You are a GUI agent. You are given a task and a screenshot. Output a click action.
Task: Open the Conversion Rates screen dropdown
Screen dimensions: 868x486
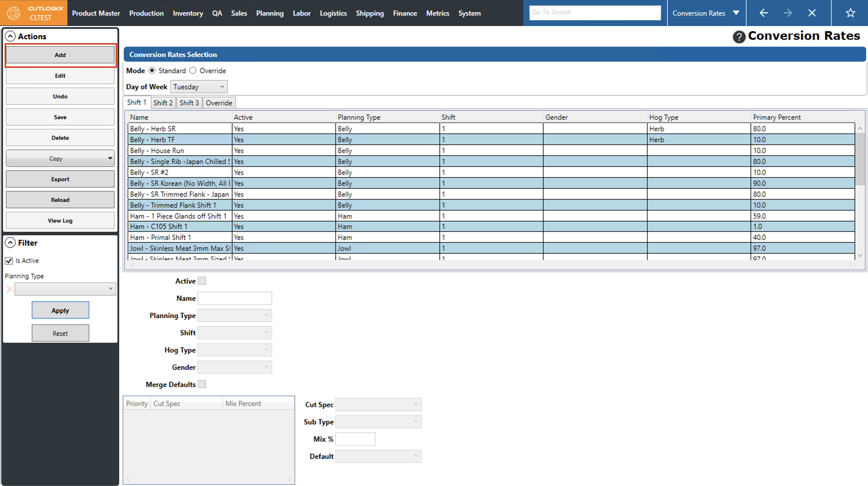736,13
